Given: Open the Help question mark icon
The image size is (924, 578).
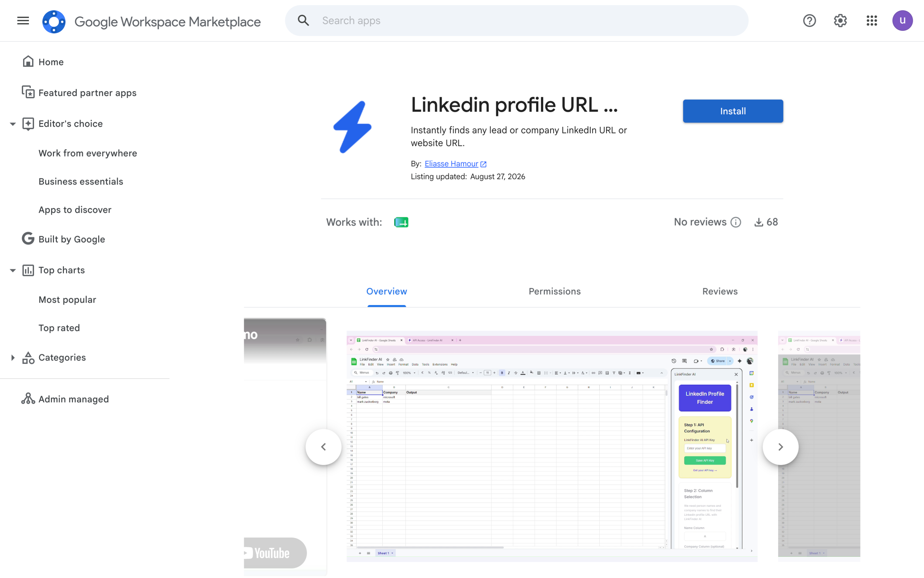Looking at the screenshot, I should pyautogui.click(x=809, y=21).
